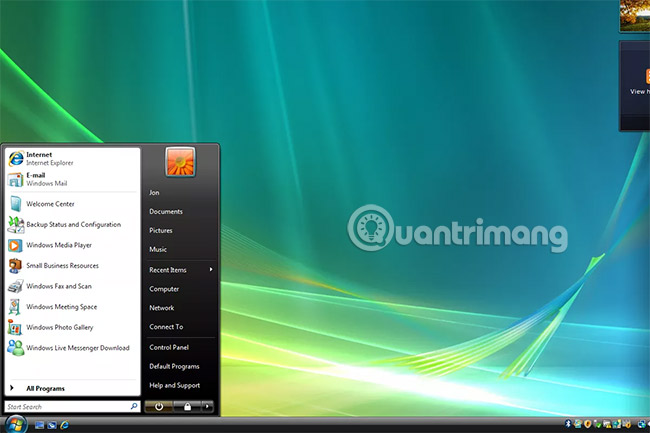Click the orange security shield tray icon

point(587,424)
